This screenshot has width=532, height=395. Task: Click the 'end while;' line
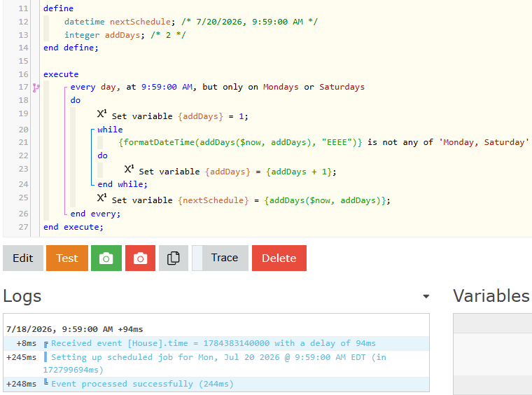[x=122, y=184]
